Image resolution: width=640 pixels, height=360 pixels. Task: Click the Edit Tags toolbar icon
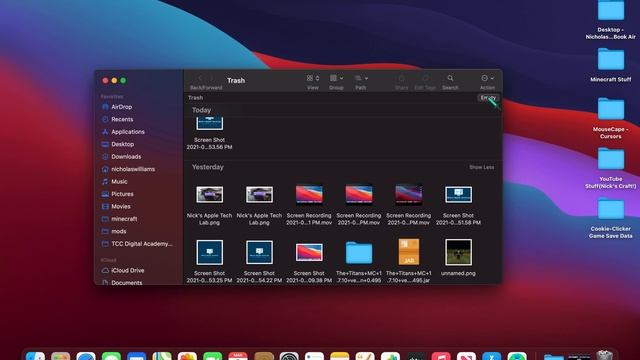coord(425,78)
